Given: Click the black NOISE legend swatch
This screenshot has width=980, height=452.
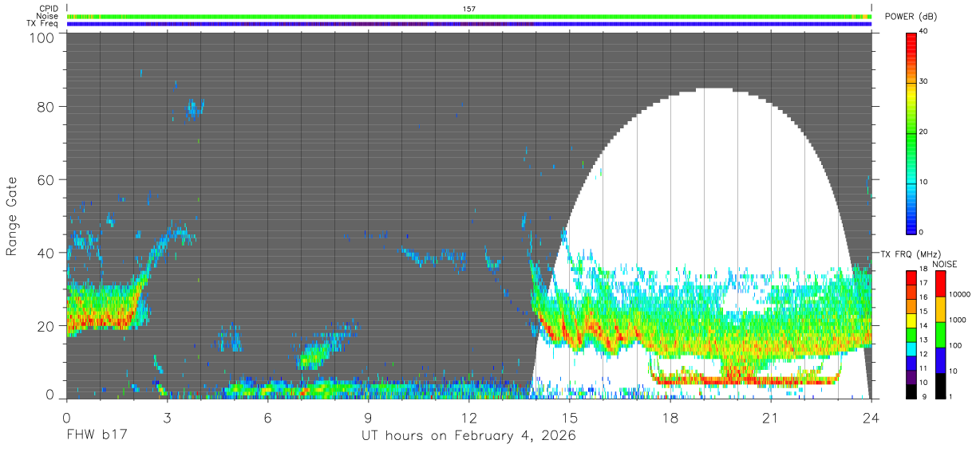Looking at the screenshot, I should 939,384.
